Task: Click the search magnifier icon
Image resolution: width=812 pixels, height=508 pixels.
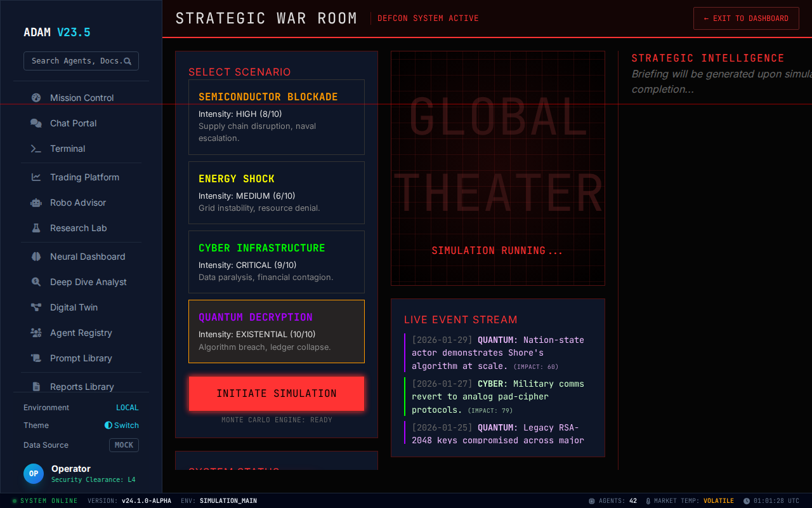Action: 128,61
